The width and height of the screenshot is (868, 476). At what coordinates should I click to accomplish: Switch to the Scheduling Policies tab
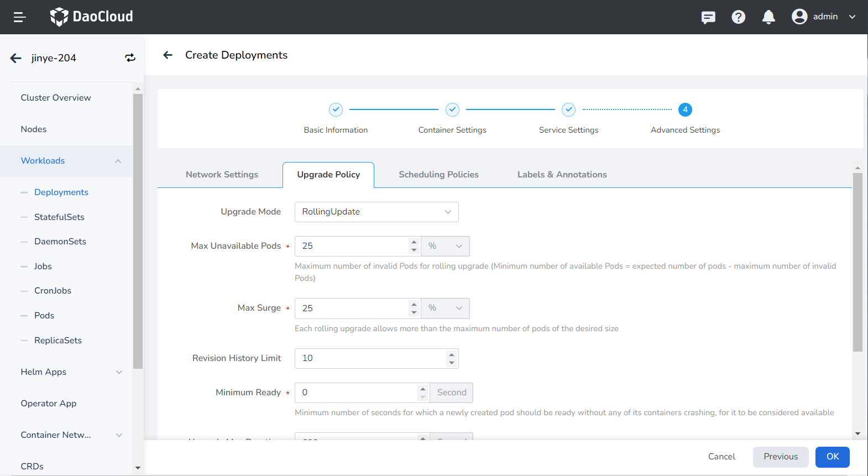pos(438,175)
